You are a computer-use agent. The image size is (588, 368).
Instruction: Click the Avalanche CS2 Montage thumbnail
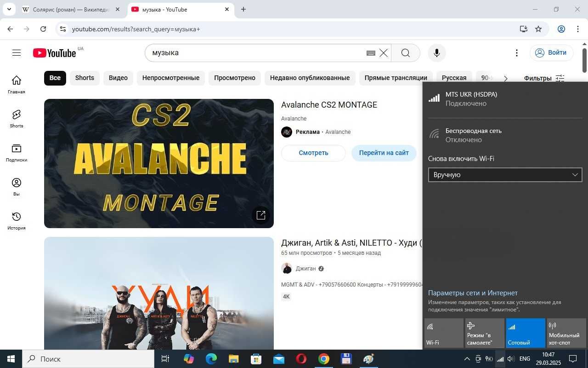coord(159,163)
